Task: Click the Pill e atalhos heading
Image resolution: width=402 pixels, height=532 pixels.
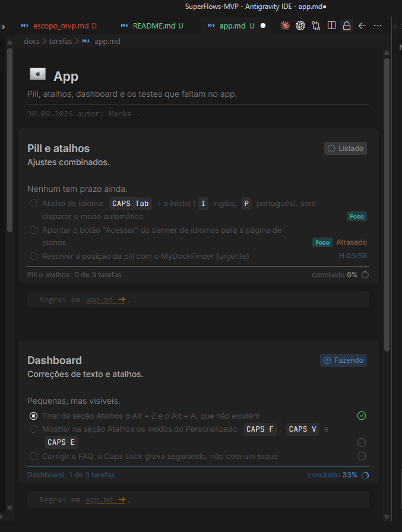Action: pyautogui.click(x=58, y=148)
